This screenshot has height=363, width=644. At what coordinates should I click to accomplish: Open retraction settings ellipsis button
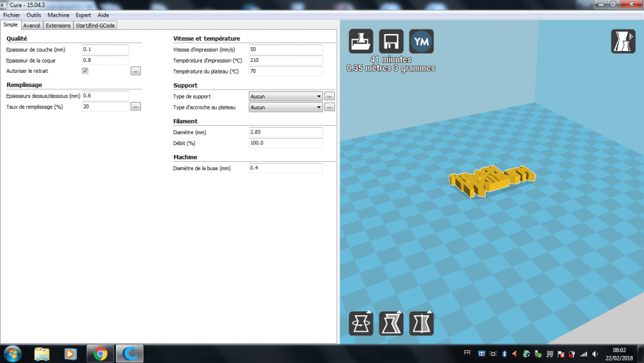(135, 71)
